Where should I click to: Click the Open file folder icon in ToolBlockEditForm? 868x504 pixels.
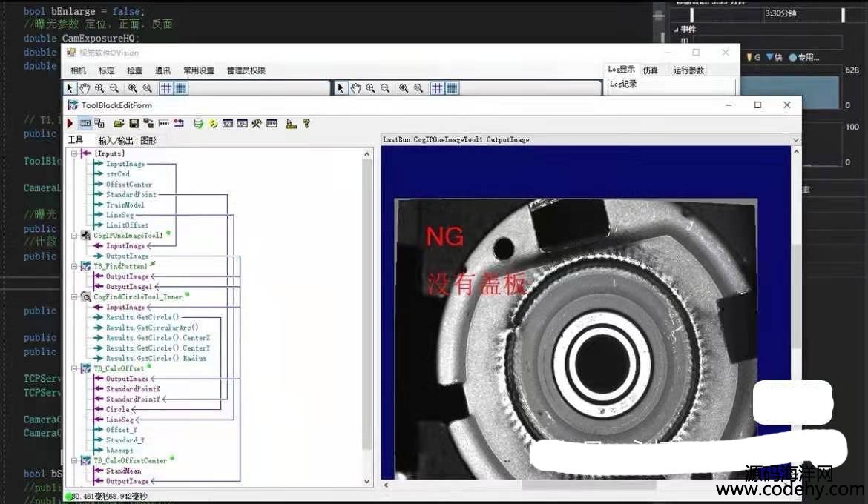[x=119, y=123]
